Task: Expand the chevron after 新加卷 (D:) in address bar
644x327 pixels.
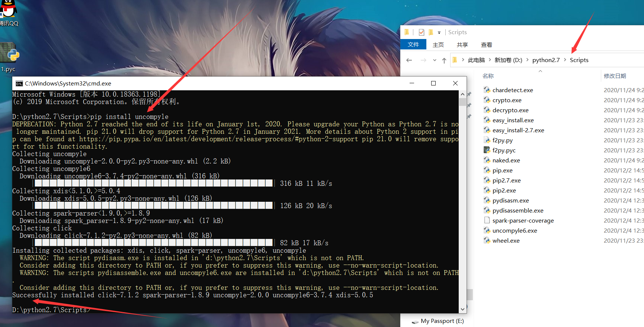Action: [x=527, y=60]
